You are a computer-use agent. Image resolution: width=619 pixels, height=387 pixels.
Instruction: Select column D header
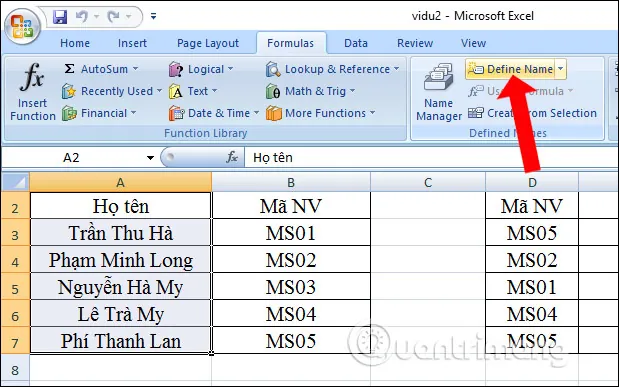(532, 182)
